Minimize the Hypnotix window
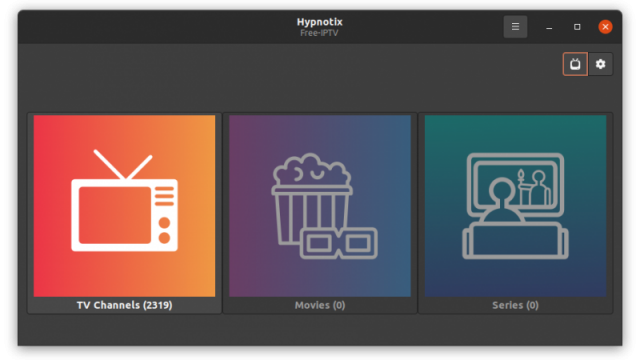Viewport: 640px width, 360px height. [549, 27]
